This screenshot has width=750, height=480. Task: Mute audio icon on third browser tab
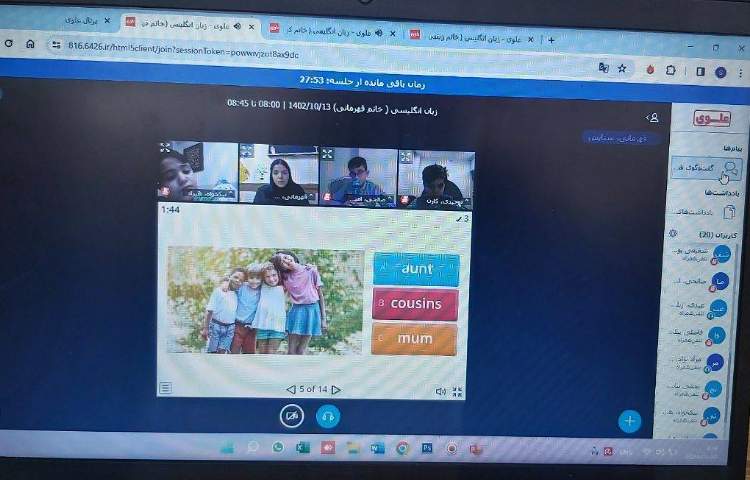click(x=378, y=33)
